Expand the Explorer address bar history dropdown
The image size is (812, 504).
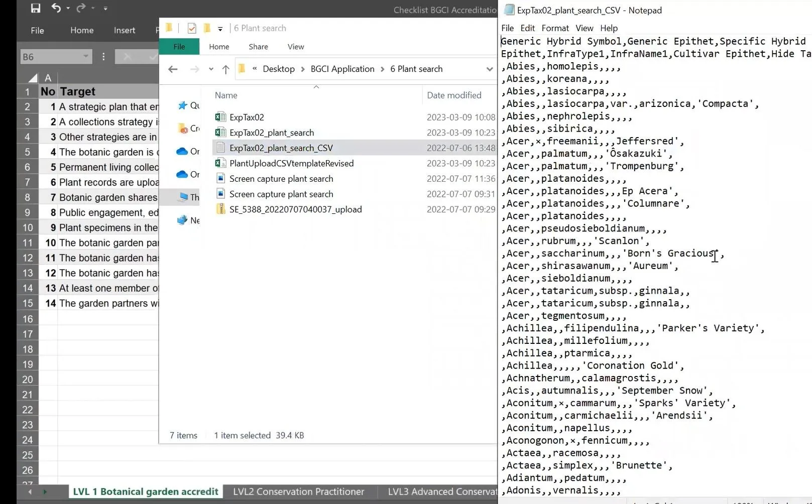490,69
